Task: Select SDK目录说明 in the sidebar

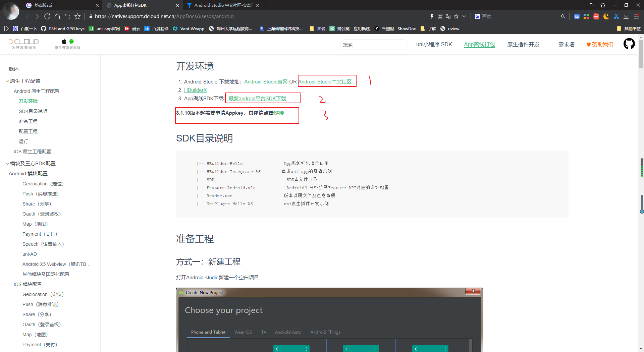Action: tap(33, 111)
